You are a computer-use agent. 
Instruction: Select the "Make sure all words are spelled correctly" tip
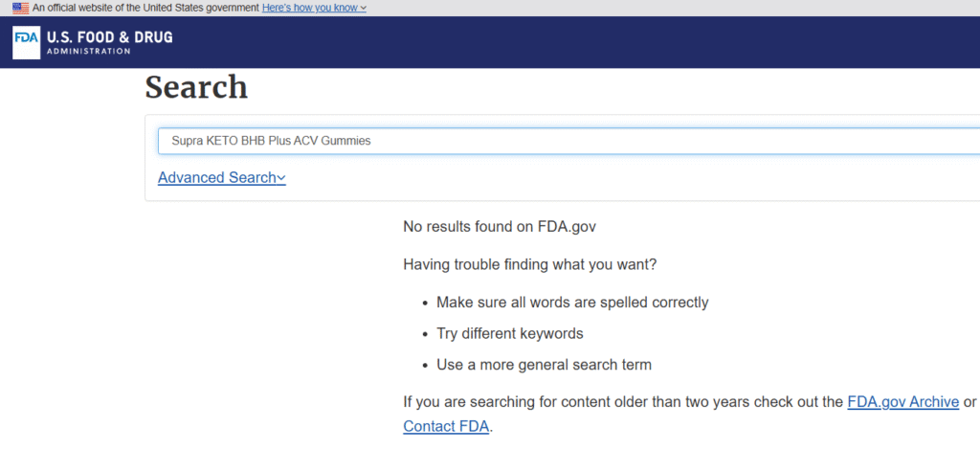coord(571,303)
